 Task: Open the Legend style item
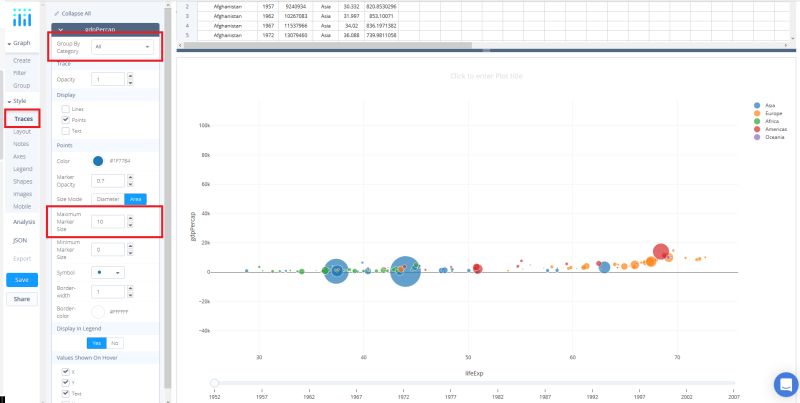(22, 169)
